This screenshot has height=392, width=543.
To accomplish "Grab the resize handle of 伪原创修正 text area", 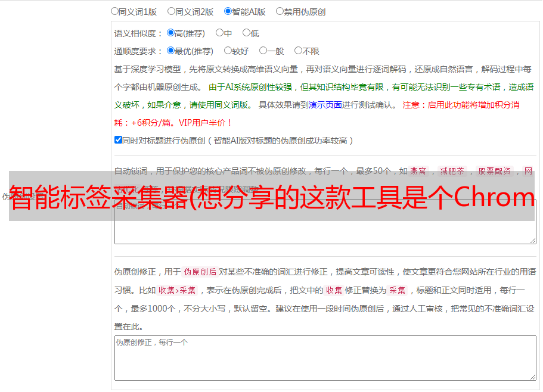I will [x=533, y=377].
